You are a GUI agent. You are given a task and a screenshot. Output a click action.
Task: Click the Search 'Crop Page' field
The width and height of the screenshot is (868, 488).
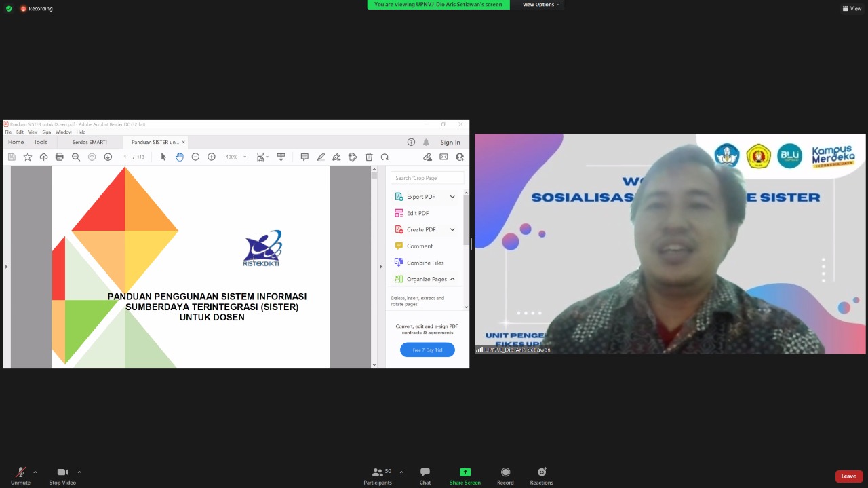click(427, 178)
